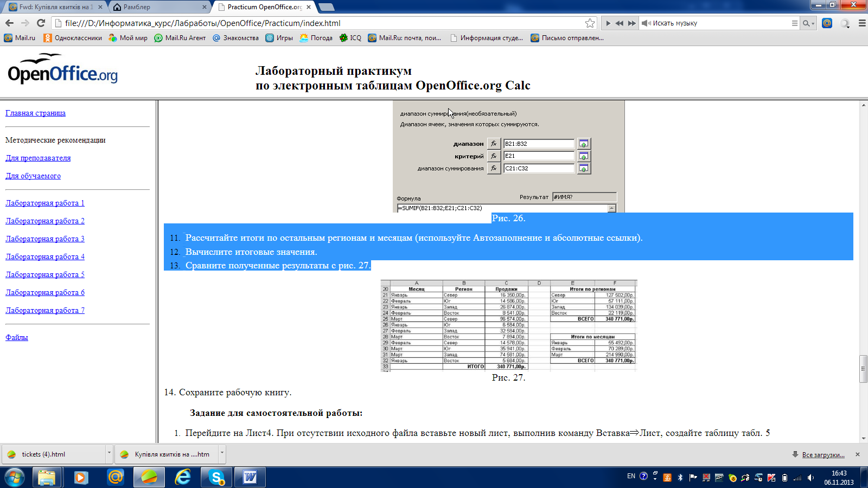Click the Рис. 27 spreadsheet image
868x488 pixels.
coord(508,325)
